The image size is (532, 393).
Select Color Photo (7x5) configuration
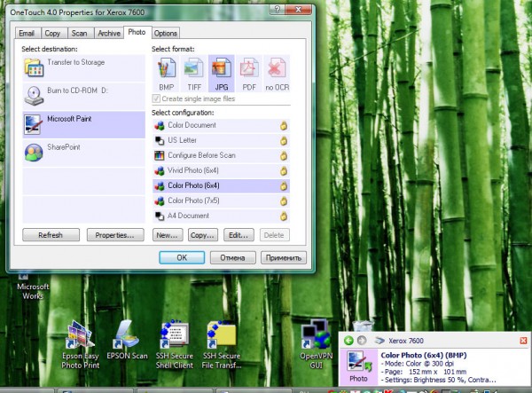(x=221, y=200)
